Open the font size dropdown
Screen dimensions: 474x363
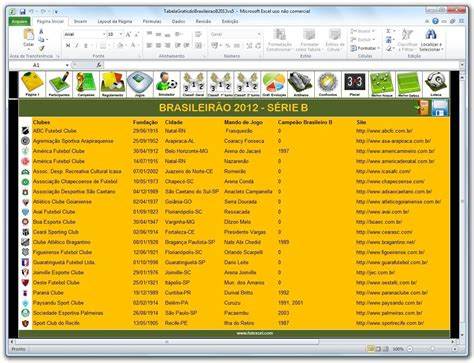coord(121,34)
